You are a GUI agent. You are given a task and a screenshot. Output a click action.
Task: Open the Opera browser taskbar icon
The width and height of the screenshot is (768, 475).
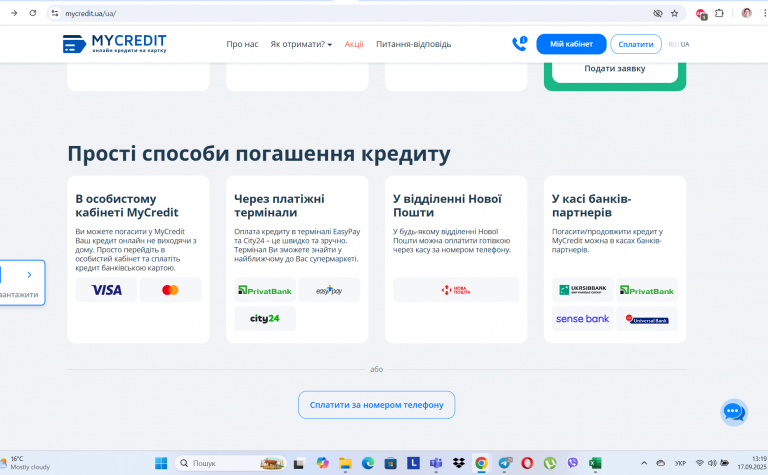pyautogui.click(x=527, y=463)
